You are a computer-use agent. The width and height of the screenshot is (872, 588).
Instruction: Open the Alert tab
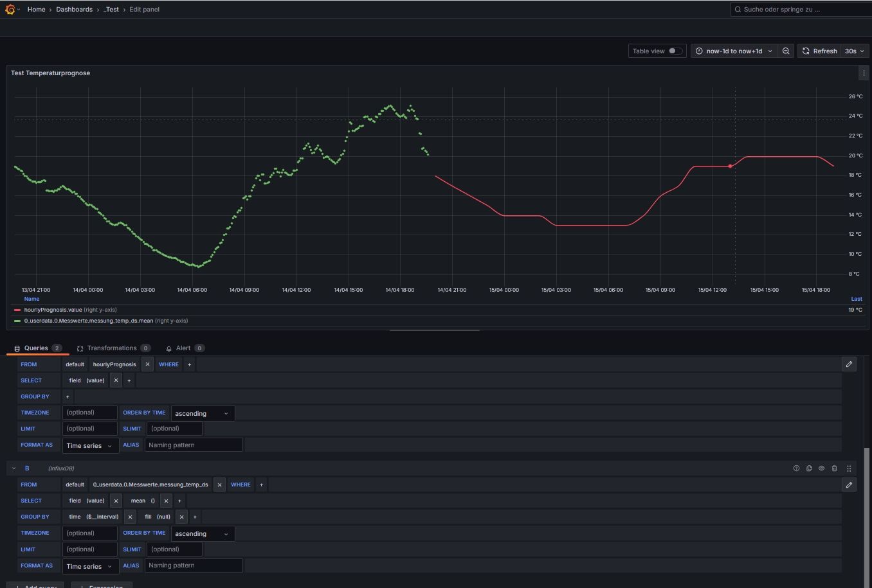point(183,348)
